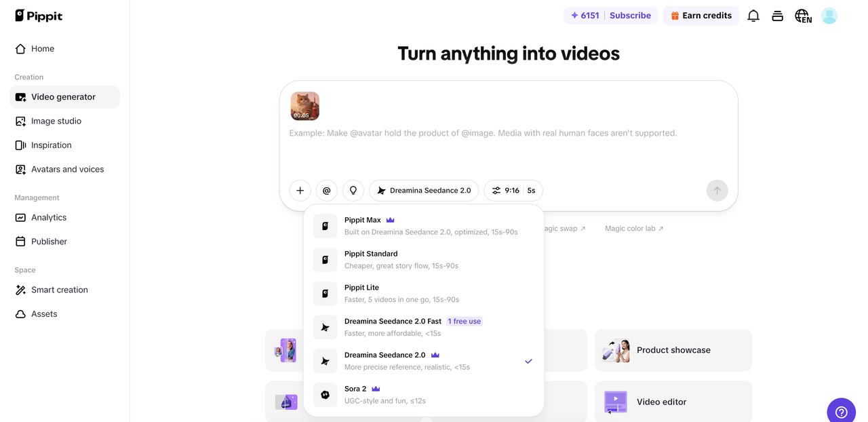
Task: Open Analytics page
Action: [64, 217]
